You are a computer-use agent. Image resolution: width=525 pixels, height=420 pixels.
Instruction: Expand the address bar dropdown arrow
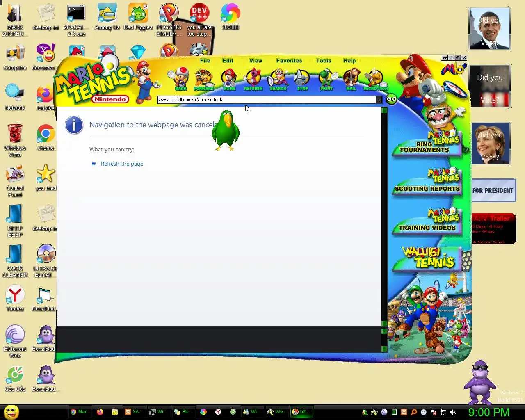(379, 100)
